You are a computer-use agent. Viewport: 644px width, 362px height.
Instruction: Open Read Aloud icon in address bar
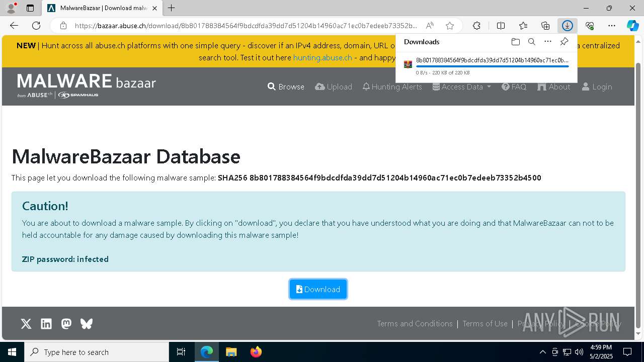(x=430, y=26)
